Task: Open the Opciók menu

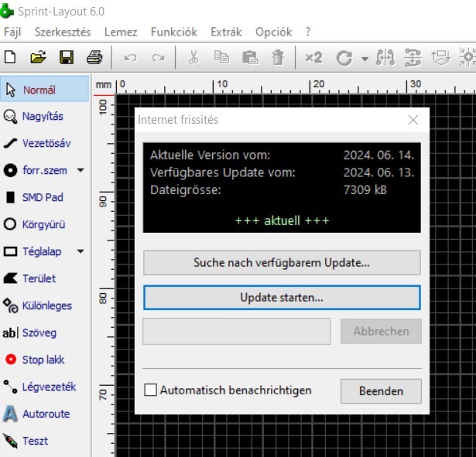Action: (273, 32)
